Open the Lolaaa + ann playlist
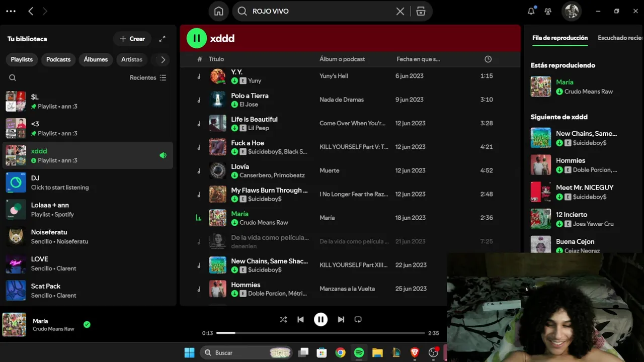 pos(88,210)
